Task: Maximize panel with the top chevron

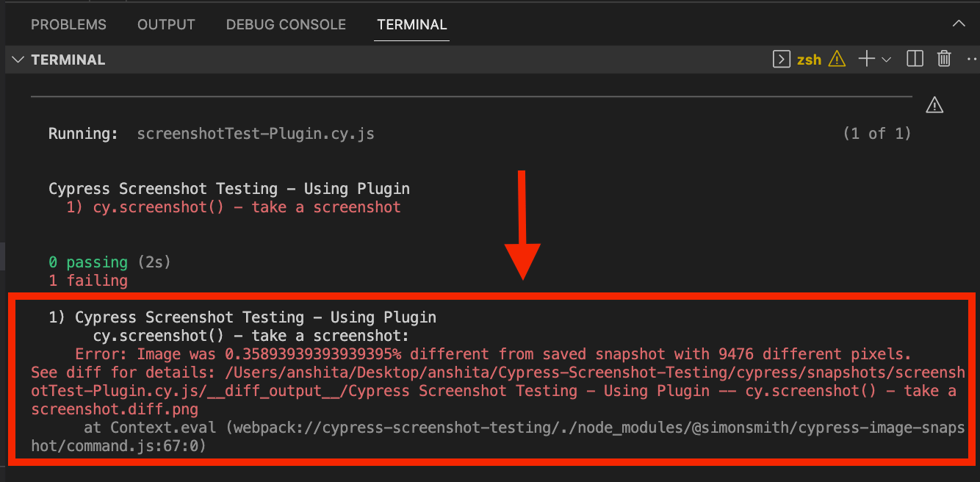Action: point(959,24)
